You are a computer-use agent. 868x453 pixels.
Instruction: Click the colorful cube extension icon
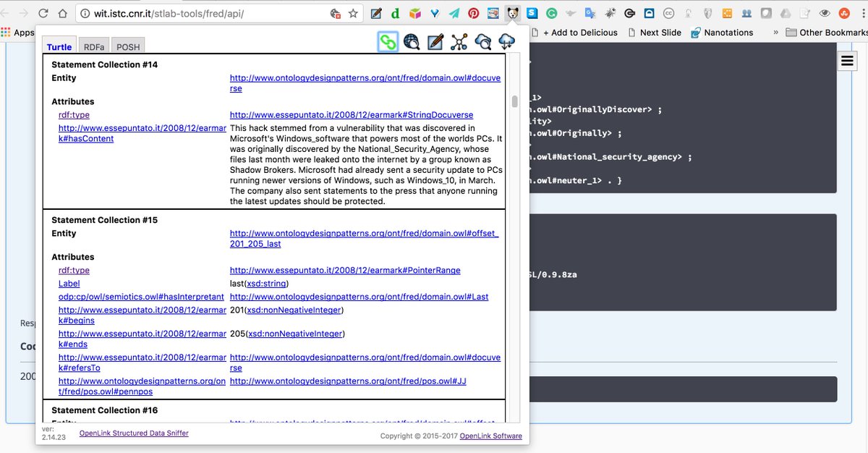(x=414, y=13)
